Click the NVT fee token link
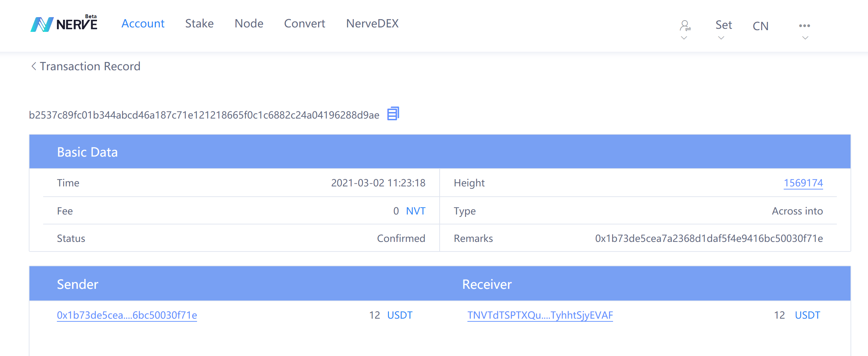Viewport: 868px width, 356px height. click(415, 211)
